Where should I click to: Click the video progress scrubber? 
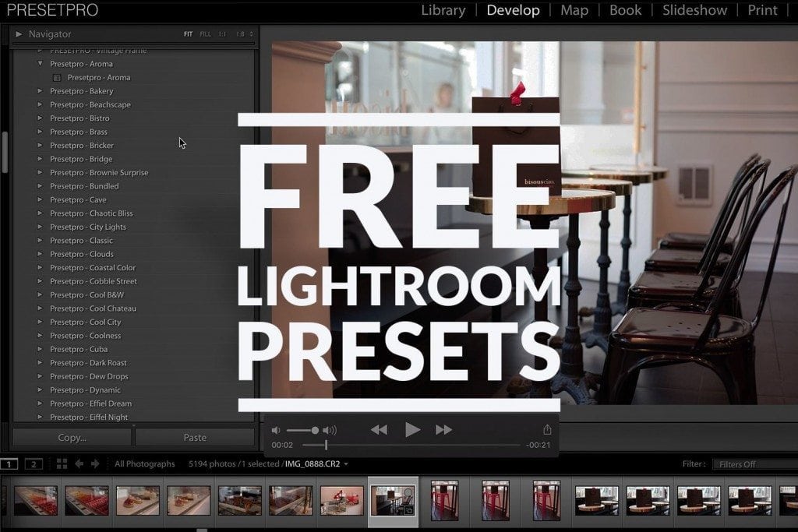pyautogui.click(x=326, y=445)
